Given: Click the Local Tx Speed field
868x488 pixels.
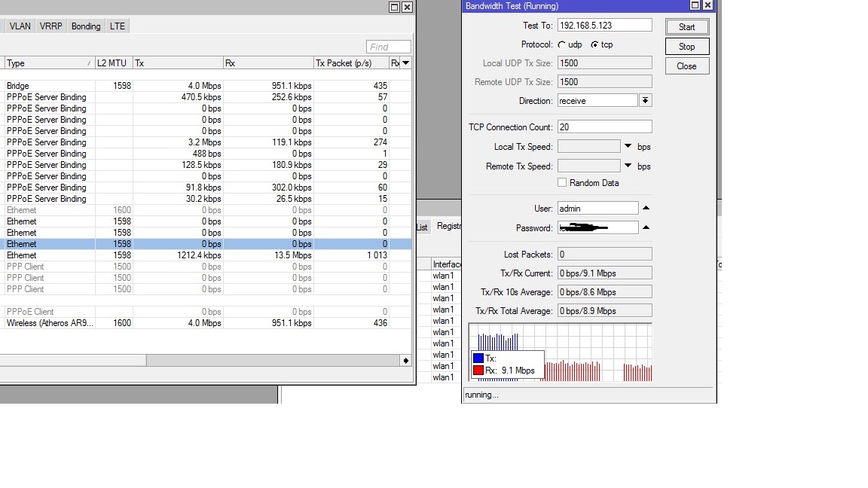Looking at the screenshot, I should click(x=589, y=147).
